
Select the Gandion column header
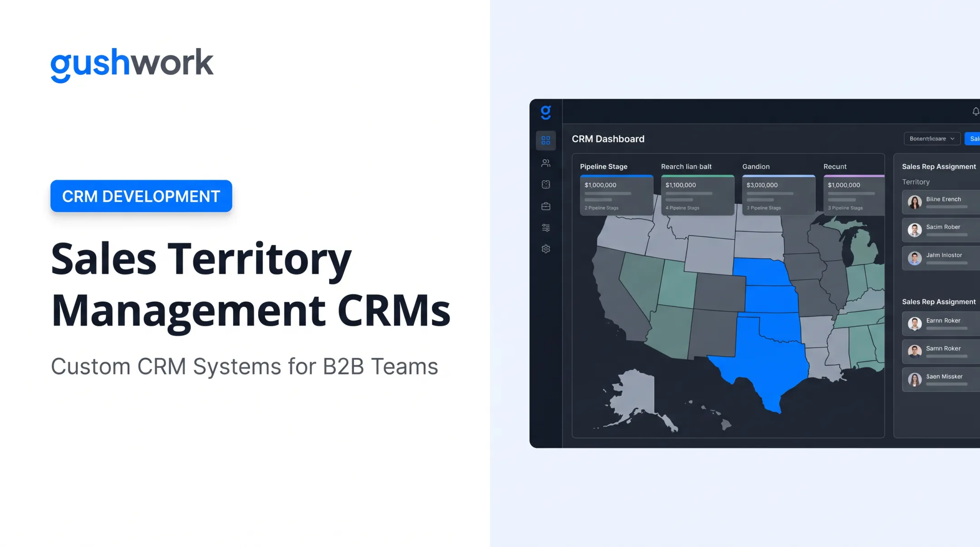(x=756, y=166)
